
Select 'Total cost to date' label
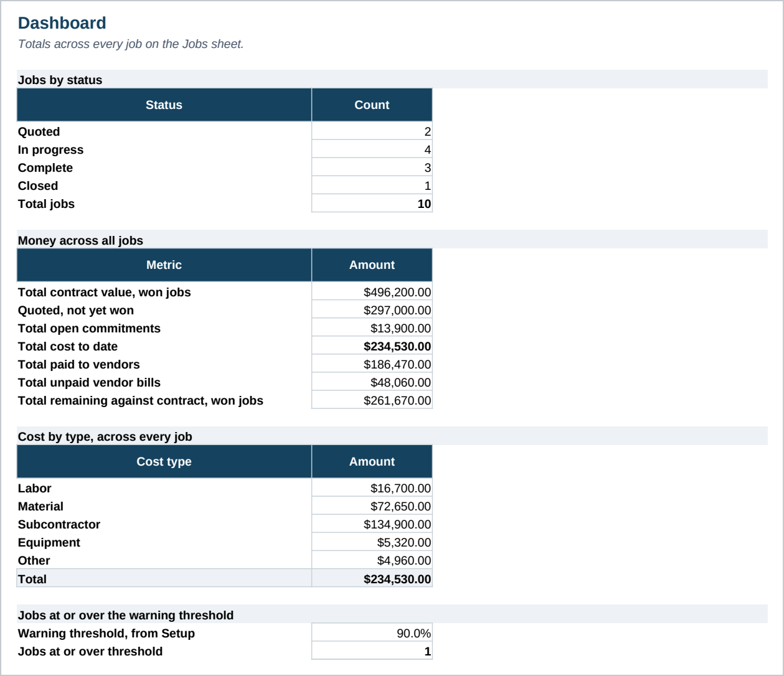(x=68, y=346)
